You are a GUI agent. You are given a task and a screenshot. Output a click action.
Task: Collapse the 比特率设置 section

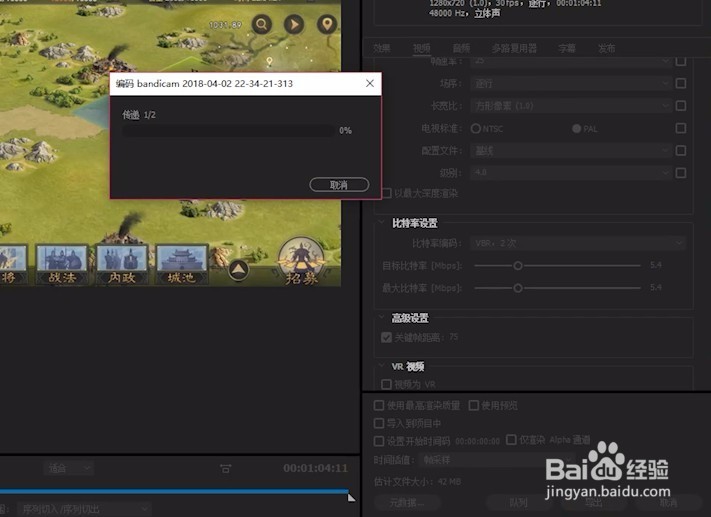pyautogui.click(x=381, y=223)
